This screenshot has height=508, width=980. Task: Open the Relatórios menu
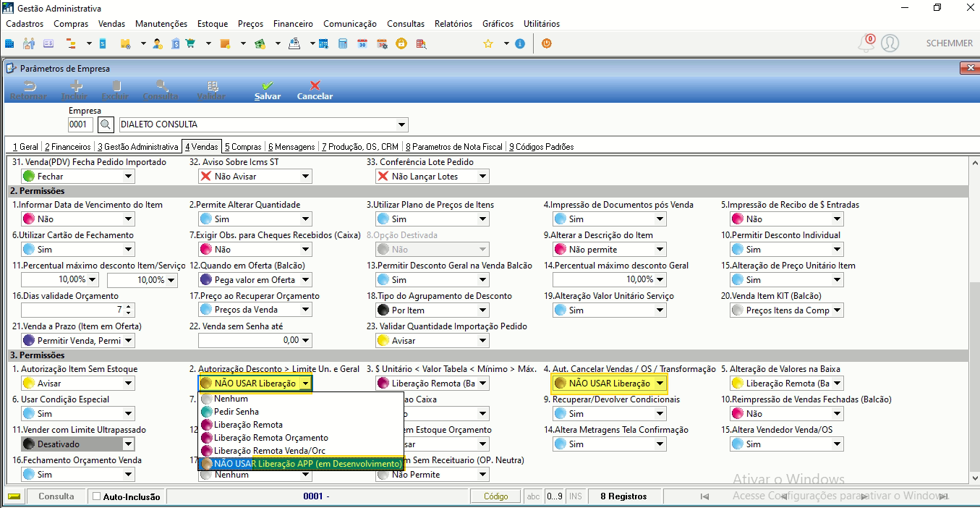point(453,24)
